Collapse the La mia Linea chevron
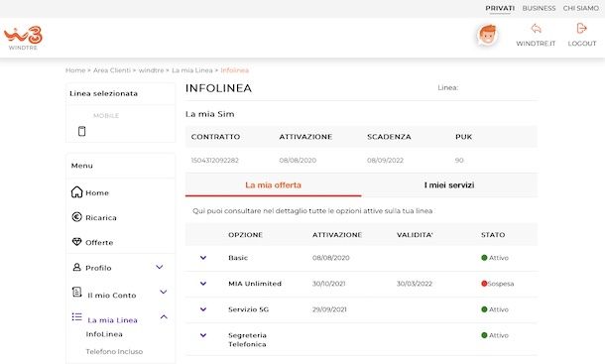This screenshot has height=364, width=605. click(x=164, y=317)
